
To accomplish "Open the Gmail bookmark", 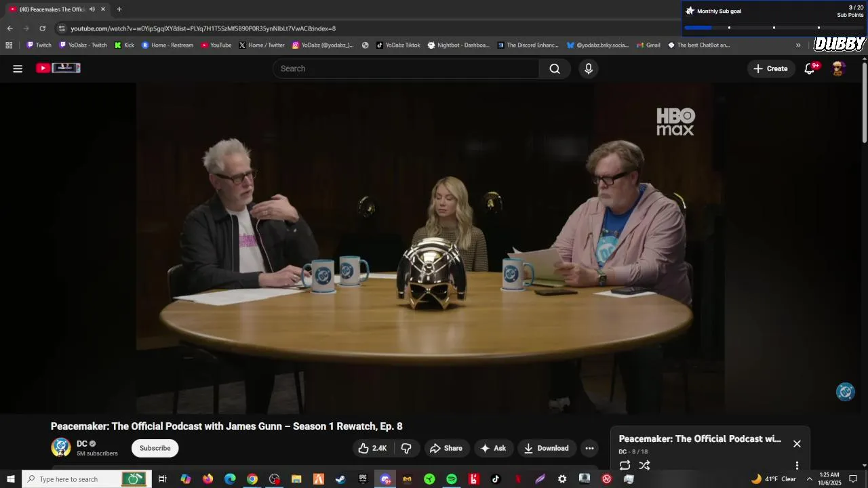I will point(648,45).
